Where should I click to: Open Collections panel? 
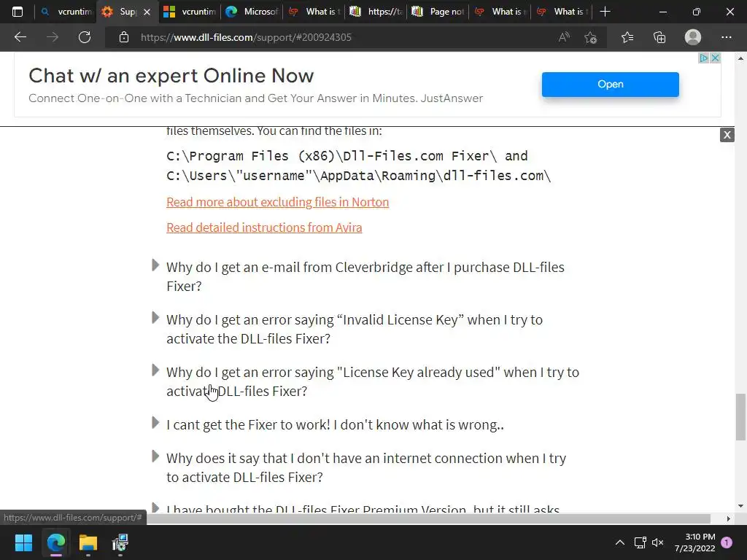pos(659,37)
